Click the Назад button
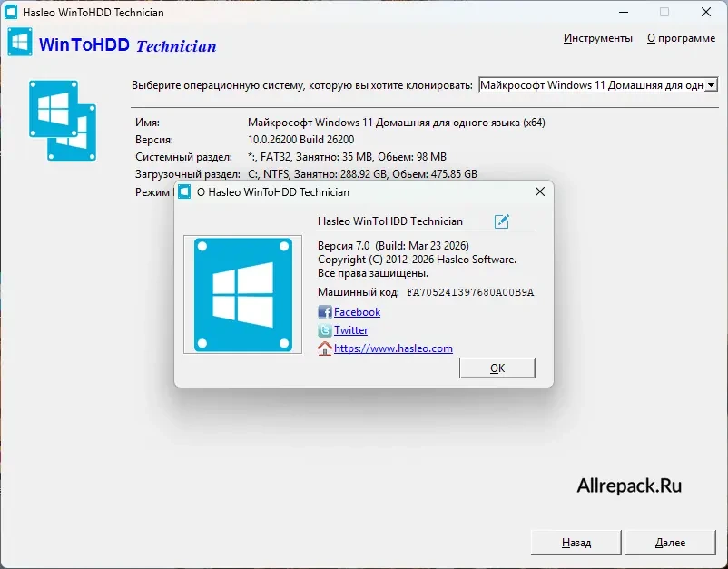 (576, 543)
